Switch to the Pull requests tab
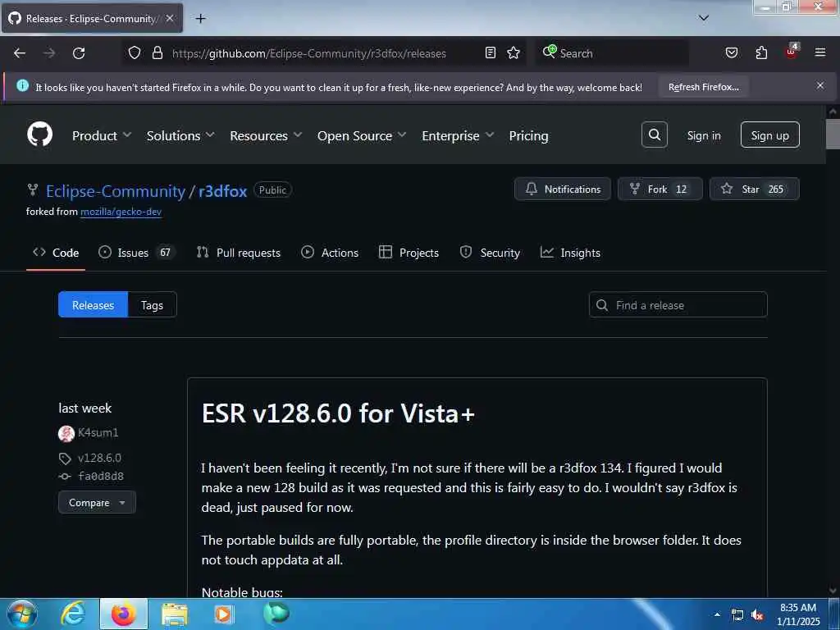 click(x=239, y=253)
